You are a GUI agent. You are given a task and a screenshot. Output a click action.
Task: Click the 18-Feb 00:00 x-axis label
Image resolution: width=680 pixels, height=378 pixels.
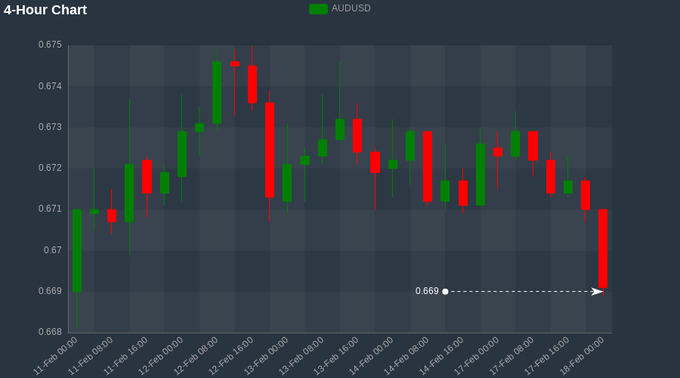click(582, 356)
